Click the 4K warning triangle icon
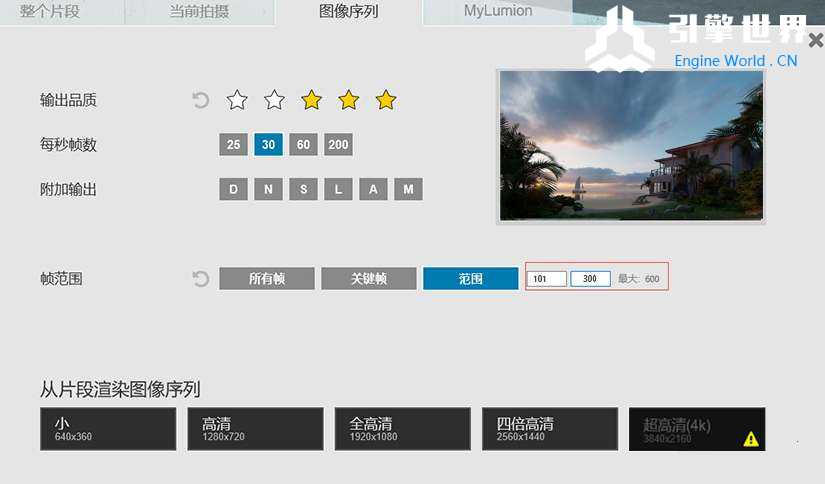Image resolution: width=825 pixels, height=484 pixels. point(751,438)
